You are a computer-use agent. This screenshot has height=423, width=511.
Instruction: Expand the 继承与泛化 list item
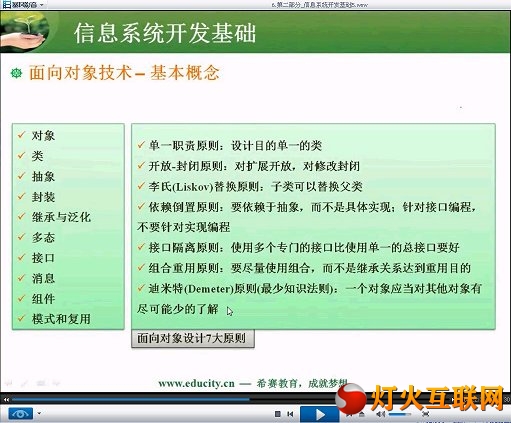pyautogui.click(x=61, y=217)
